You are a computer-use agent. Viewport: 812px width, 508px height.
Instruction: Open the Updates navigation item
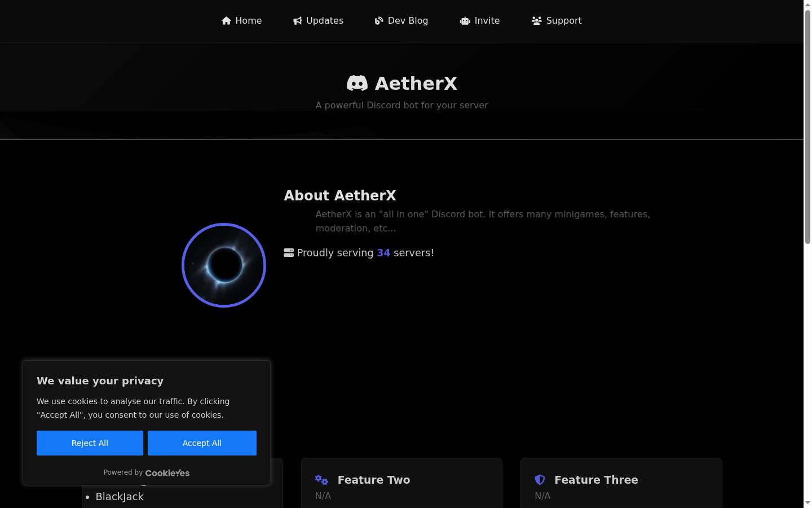[318, 21]
